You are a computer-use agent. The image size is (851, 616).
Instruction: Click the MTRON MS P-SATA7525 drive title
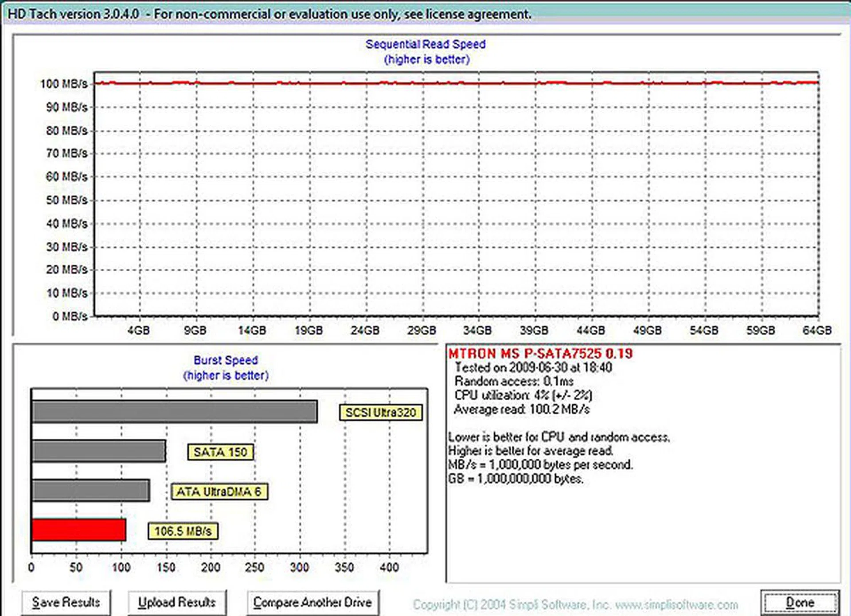tap(540, 354)
